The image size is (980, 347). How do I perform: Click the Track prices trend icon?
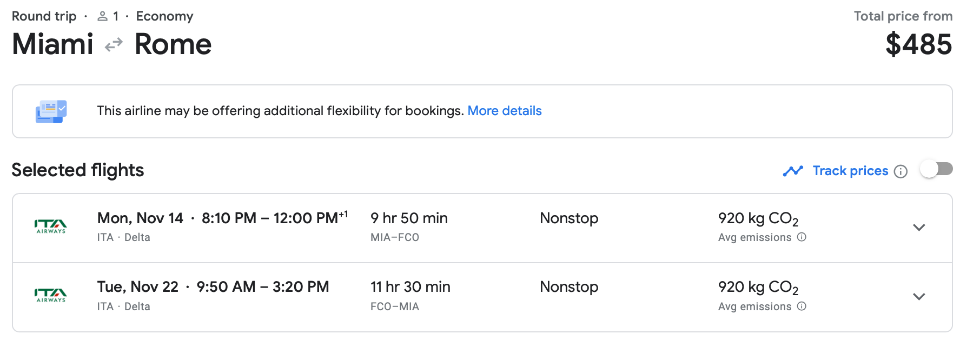point(793,171)
